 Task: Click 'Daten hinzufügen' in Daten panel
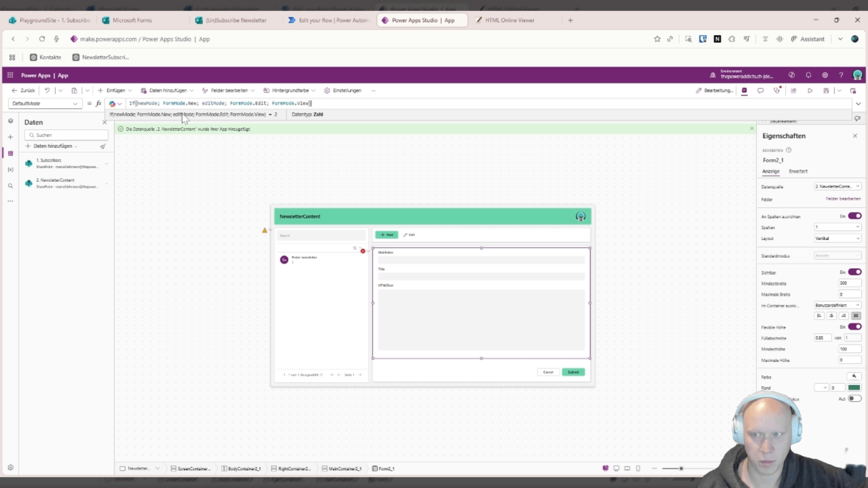(51, 146)
